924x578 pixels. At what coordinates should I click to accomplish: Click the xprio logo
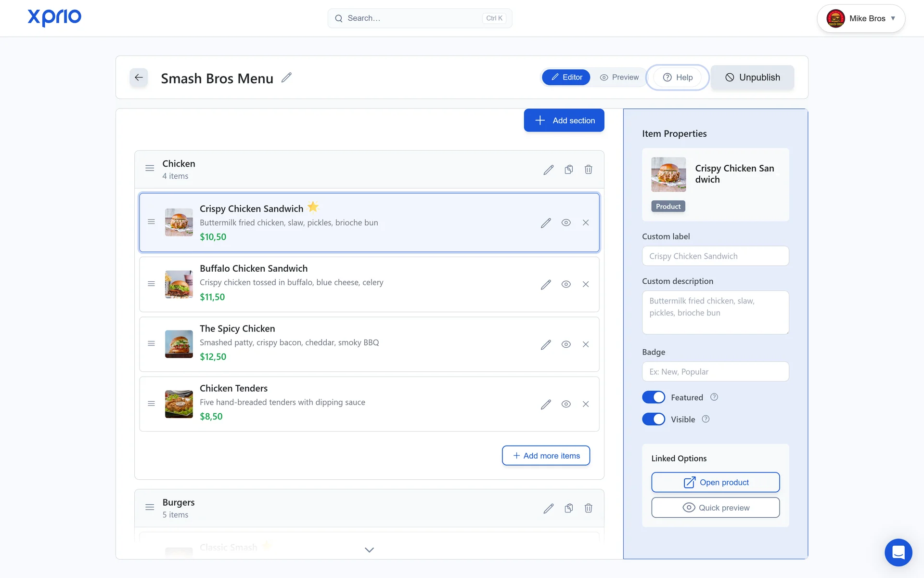point(54,17)
